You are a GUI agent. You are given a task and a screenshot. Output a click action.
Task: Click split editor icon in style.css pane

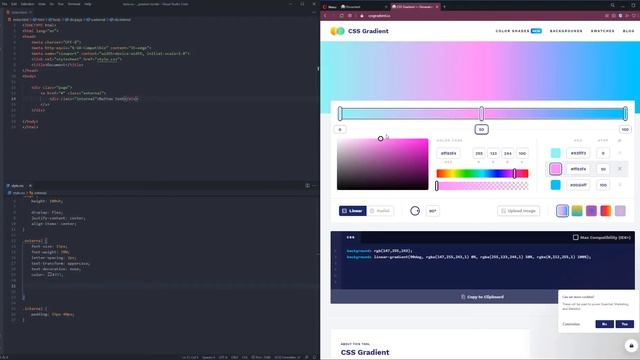coord(307,186)
